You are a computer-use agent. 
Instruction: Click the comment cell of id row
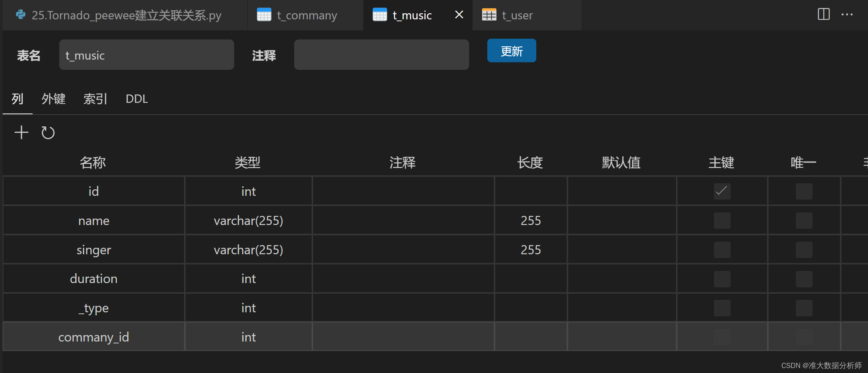pos(403,191)
